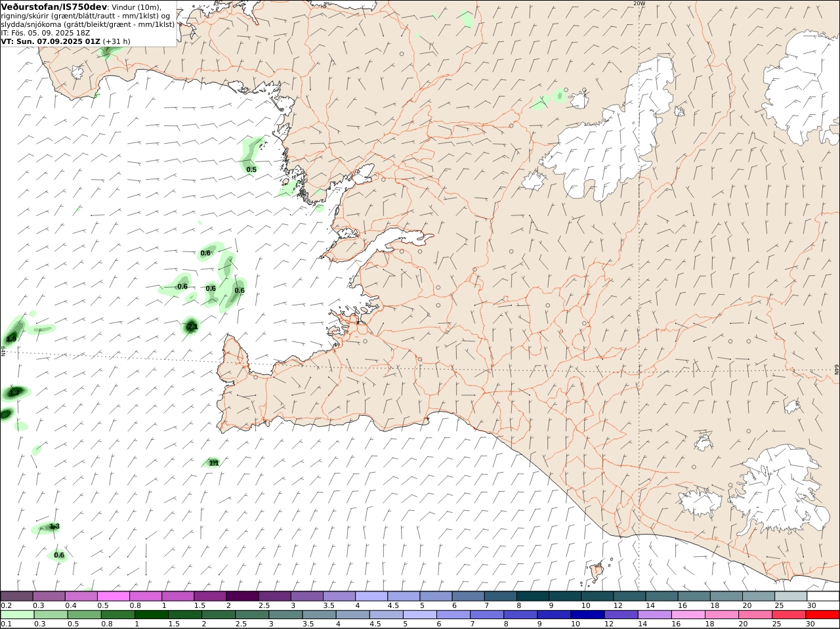Pick the royal blue 9–10 rain swatch
840x629 pixels.
tap(555, 615)
